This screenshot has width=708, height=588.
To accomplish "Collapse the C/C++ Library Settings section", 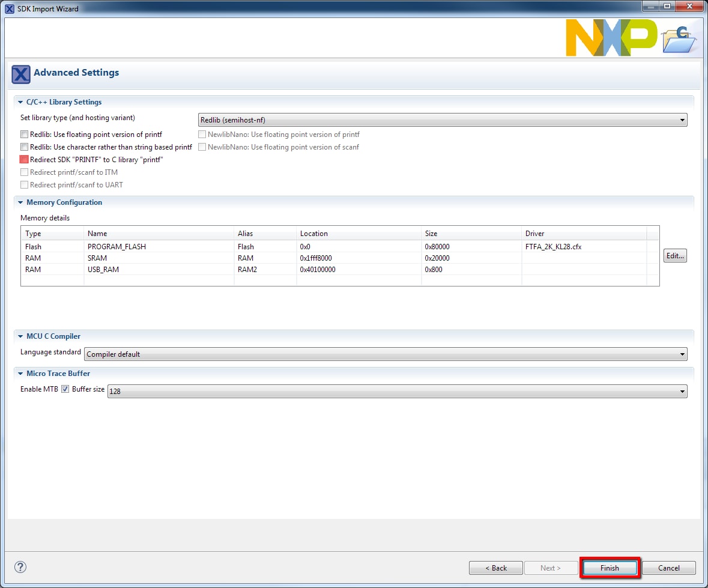I will pyautogui.click(x=21, y=102).
